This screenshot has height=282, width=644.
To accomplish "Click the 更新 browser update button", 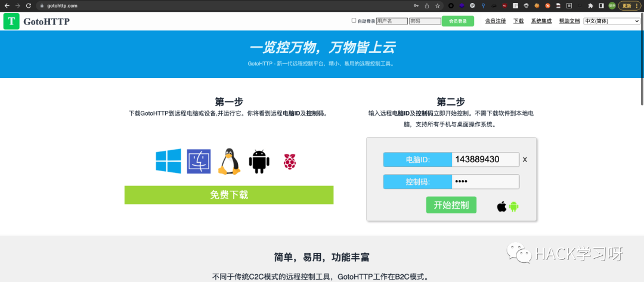I will click(x=629, y=6).
